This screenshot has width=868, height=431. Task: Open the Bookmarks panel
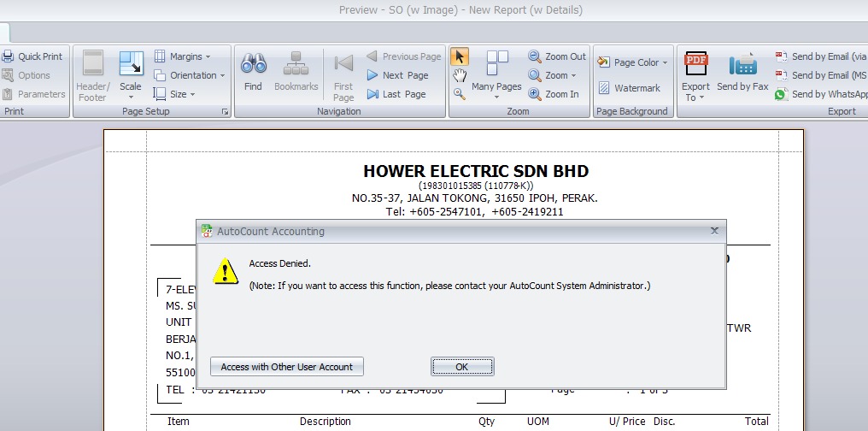[x=296, y=72]
